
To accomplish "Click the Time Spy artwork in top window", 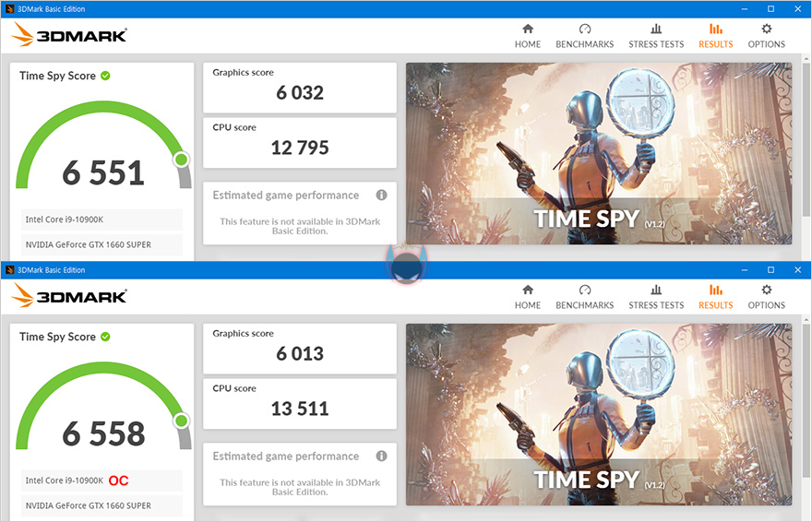I will pos(599,153).
